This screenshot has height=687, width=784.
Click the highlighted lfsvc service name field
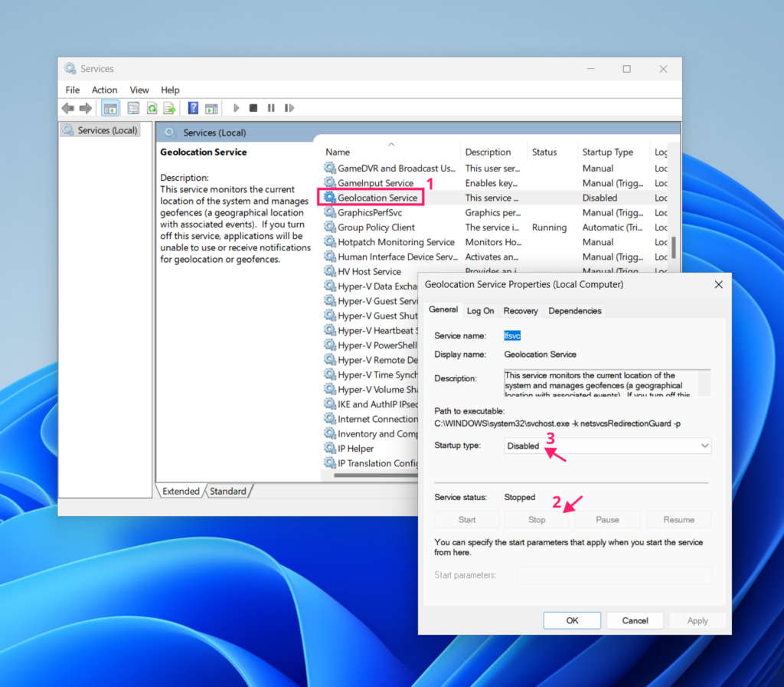tap(512, 335)
